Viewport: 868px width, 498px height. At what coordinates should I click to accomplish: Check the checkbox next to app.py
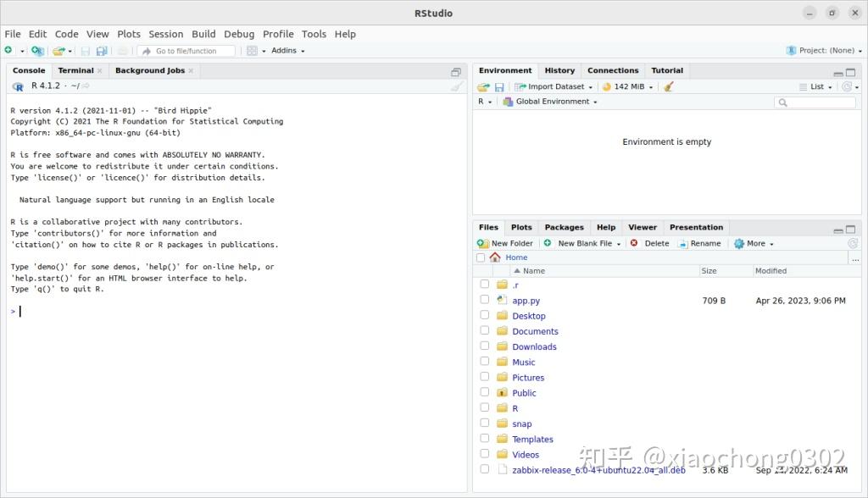coord(484,300)
